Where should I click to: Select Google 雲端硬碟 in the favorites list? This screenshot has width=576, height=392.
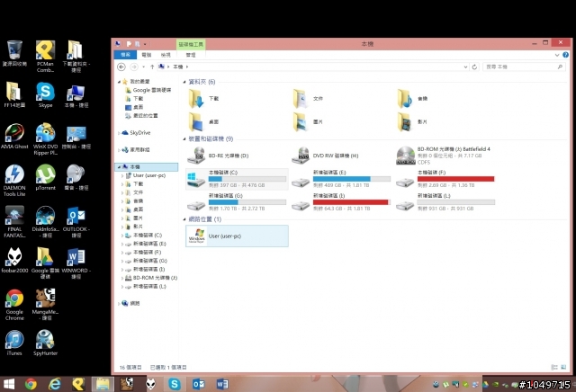(x=148, y=90)
